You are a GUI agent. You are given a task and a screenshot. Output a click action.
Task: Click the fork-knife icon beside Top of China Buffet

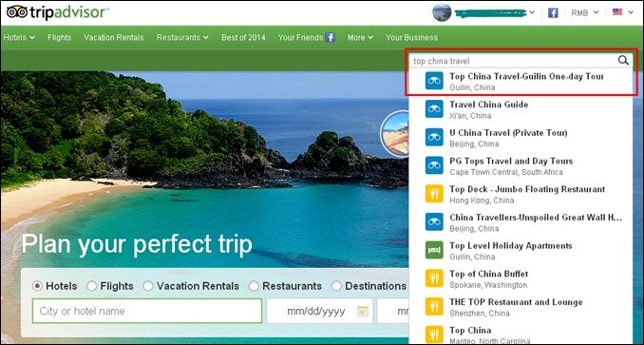tap(434, 278)
